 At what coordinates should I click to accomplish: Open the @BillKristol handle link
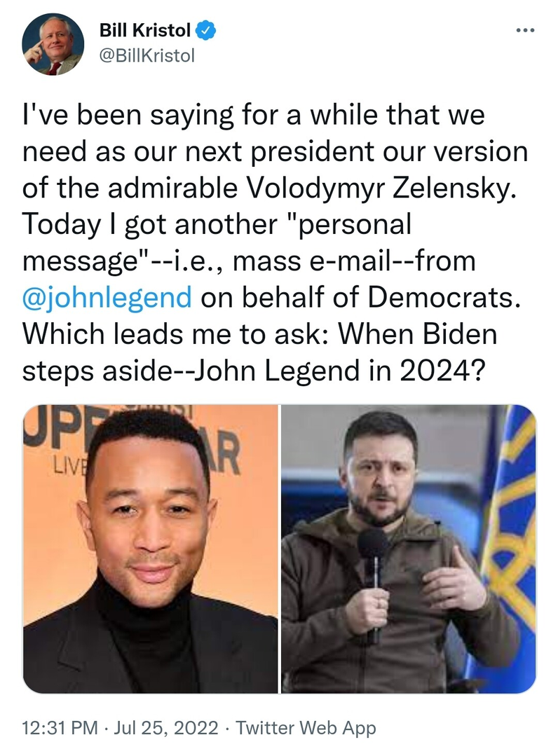[147, 55]
